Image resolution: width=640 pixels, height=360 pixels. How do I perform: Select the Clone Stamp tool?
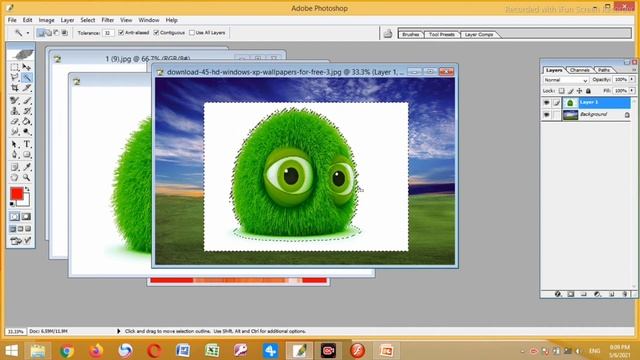15,111
